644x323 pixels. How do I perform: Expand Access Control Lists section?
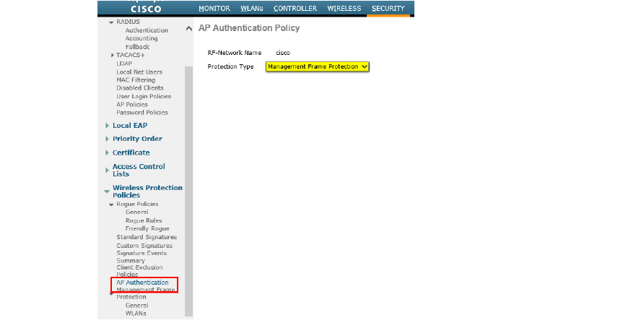(x=138, y=170)
